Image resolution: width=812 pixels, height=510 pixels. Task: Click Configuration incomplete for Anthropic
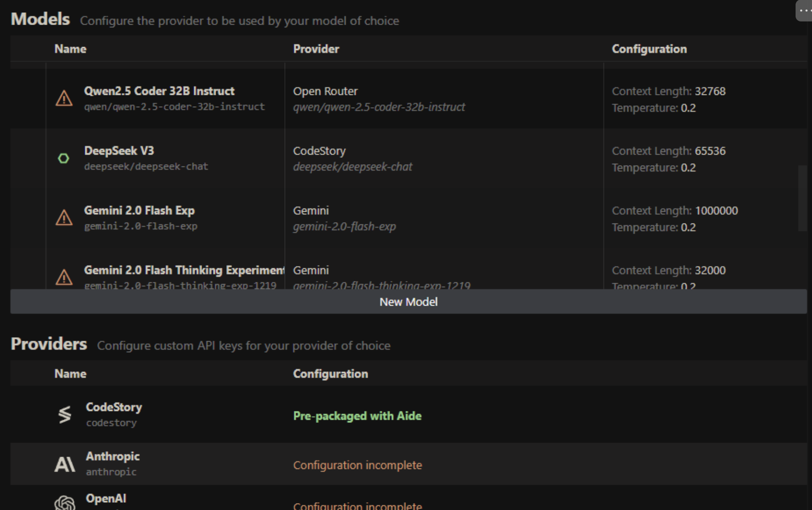pos(357,465)
